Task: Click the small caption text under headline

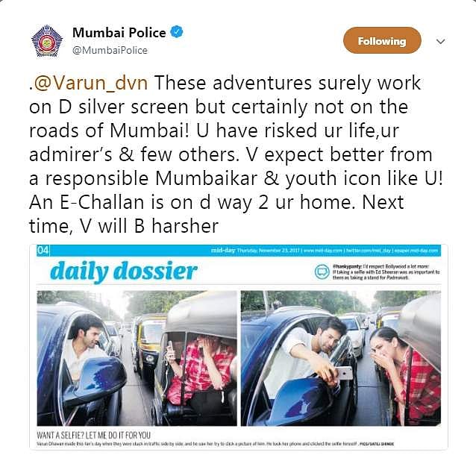Action: [215, 444]
